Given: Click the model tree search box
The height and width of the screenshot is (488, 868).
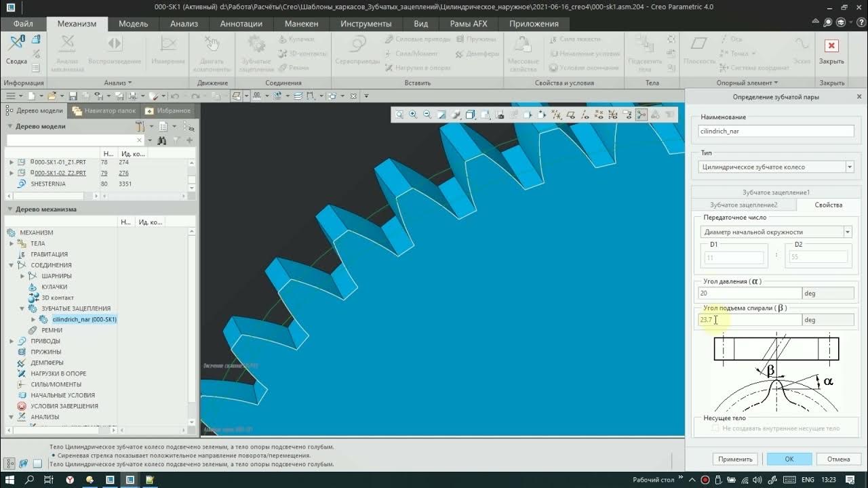Looking at the screenshot, I should coord(75,140).
